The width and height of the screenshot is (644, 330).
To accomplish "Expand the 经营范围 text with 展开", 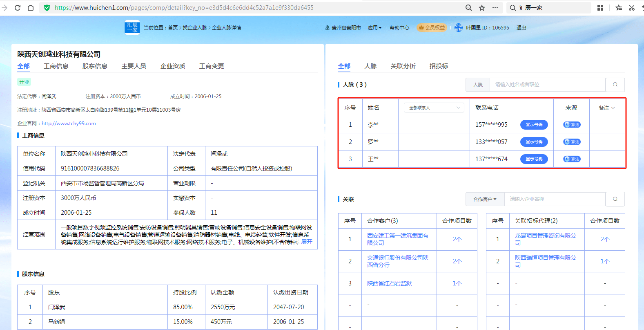I will tap(307, 242).
